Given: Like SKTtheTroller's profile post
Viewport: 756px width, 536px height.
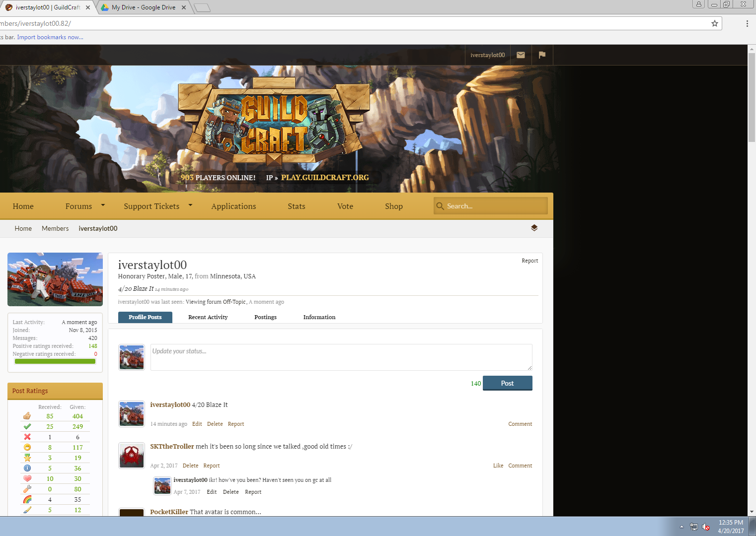Looking at the screenshot, I should (x=498, y=466).
